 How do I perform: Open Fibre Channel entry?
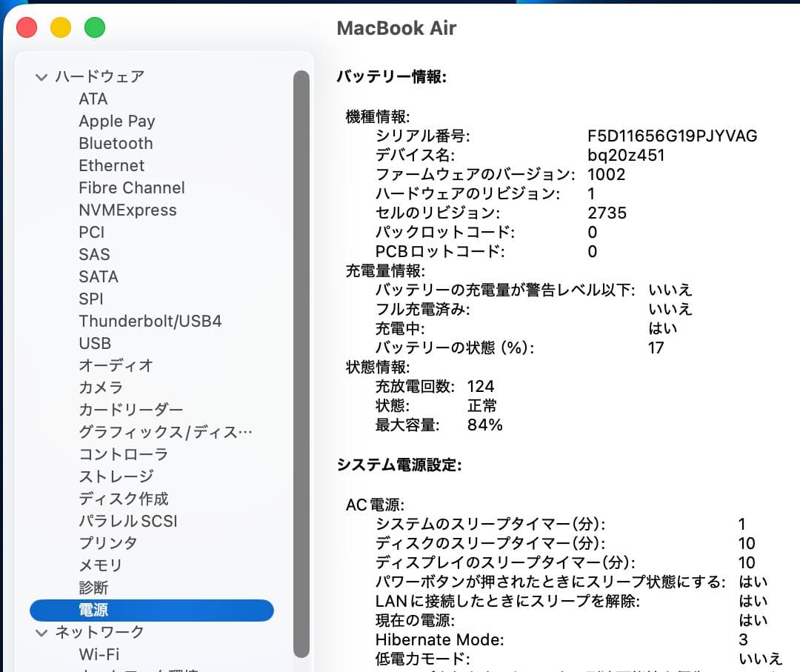point(132,187)
